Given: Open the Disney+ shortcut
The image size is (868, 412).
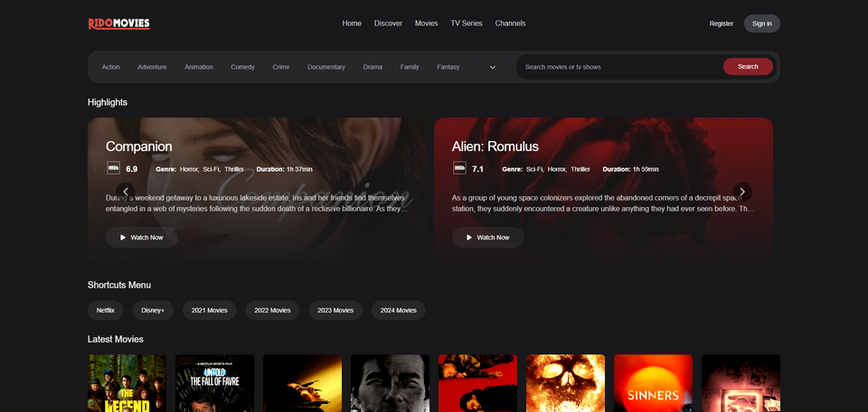Looking at the screenshot, I should 153,310.
